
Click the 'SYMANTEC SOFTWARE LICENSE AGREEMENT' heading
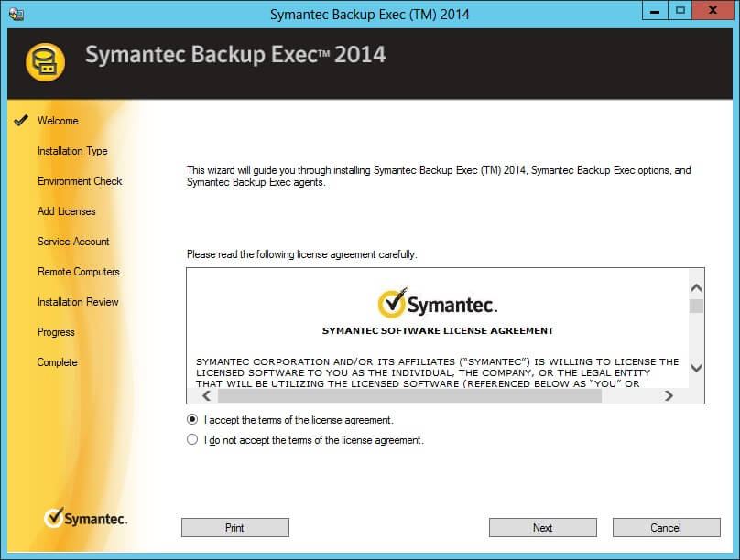438,330
